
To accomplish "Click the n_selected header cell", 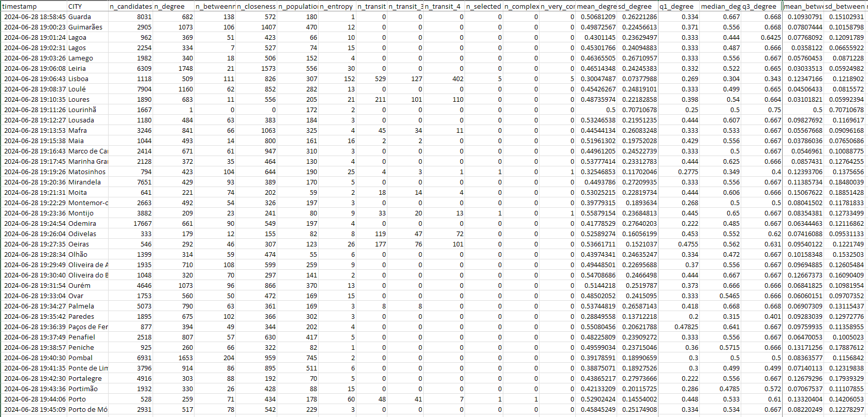I will point(483,7).
